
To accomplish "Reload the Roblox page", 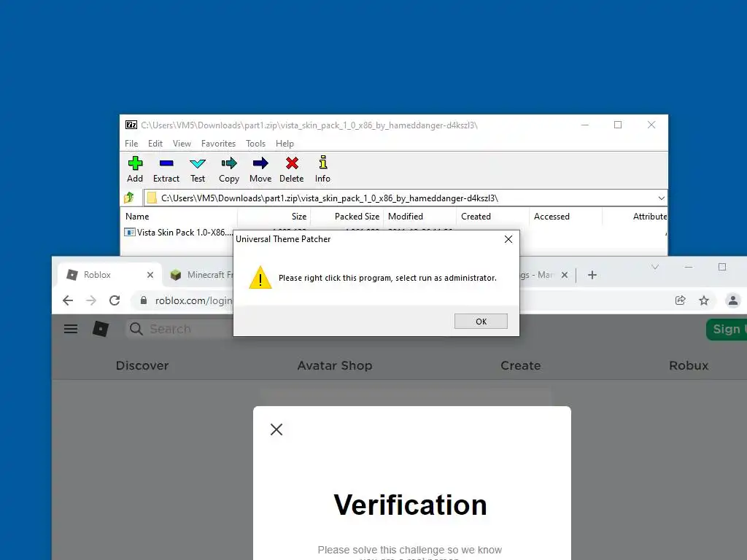I will coord(115,300).
